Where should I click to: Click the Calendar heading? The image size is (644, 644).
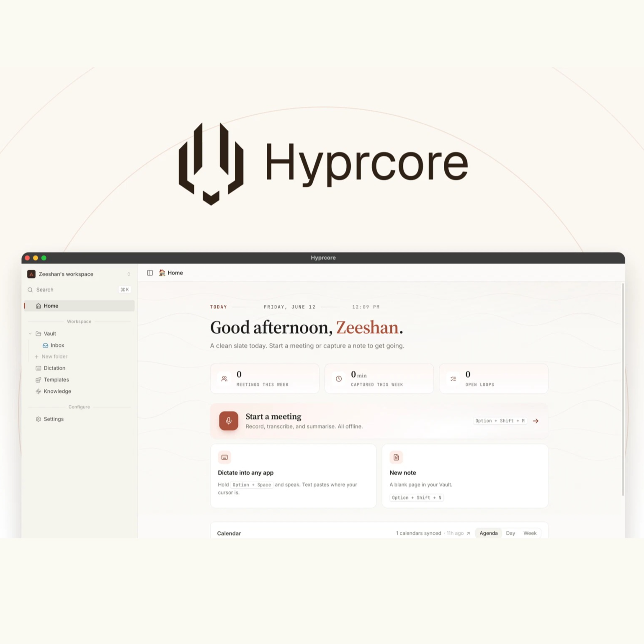coord(229,533)
